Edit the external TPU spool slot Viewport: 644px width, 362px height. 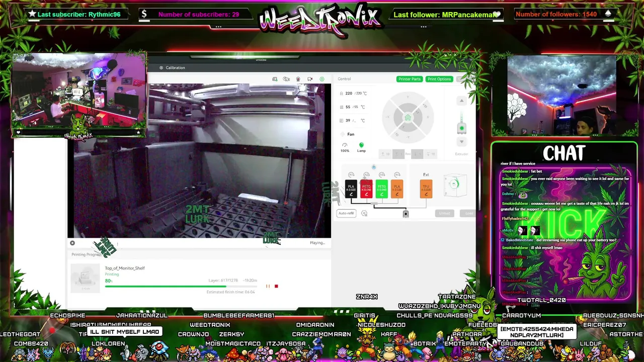426,189
